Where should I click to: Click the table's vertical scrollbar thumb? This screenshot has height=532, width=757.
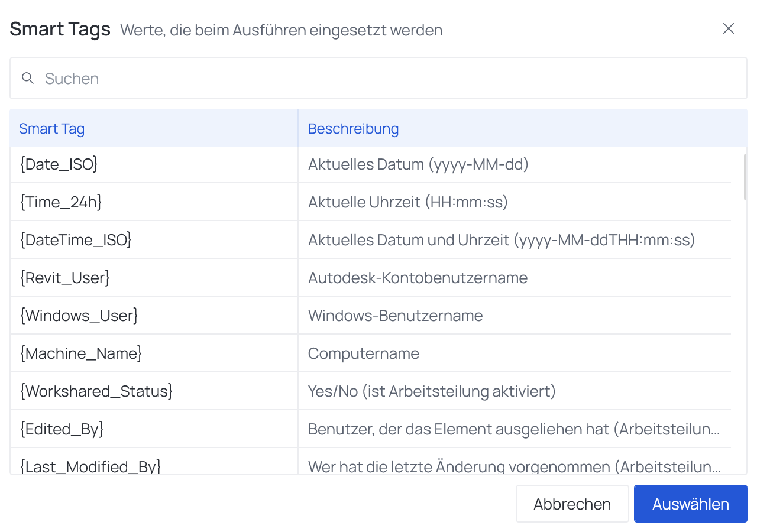pyautogui.click(x=745, y=176)
